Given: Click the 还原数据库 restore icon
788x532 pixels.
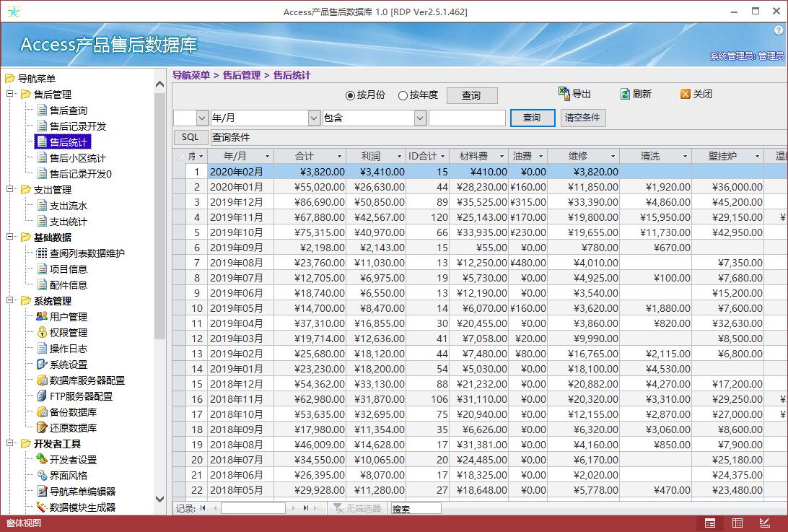Looking at the screenshot, I should tap(42, 428).
